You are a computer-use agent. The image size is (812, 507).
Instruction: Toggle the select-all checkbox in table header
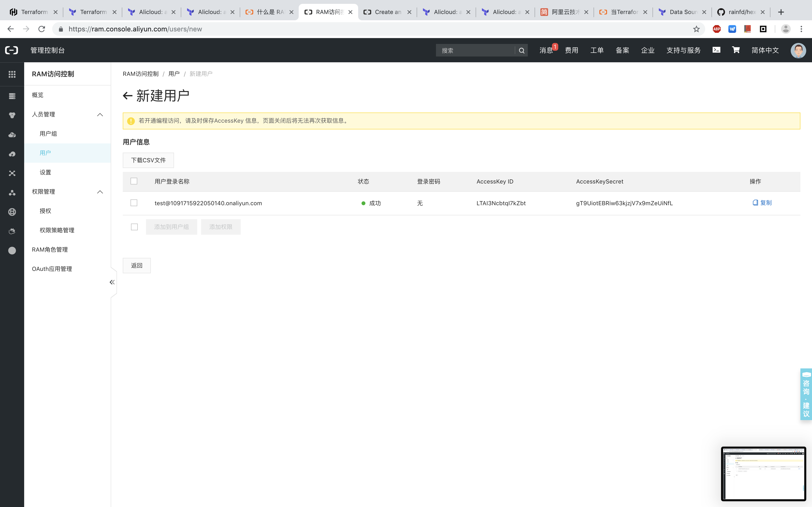134,181
